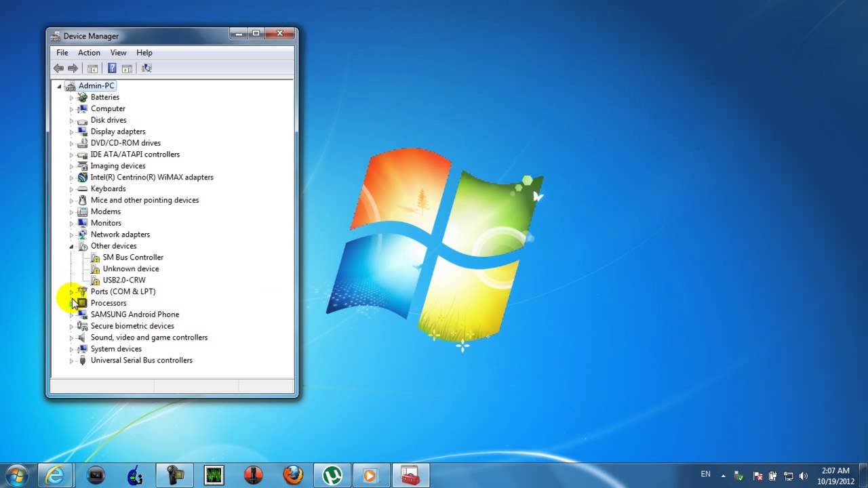Expand the SAMSUNG Android Phone category

(x=71, y=314)
